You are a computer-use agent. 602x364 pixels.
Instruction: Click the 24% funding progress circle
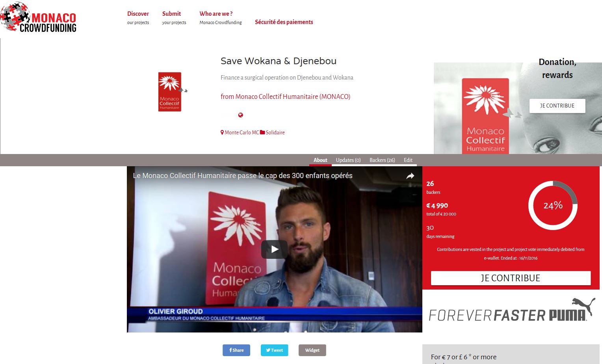point(553,205)
